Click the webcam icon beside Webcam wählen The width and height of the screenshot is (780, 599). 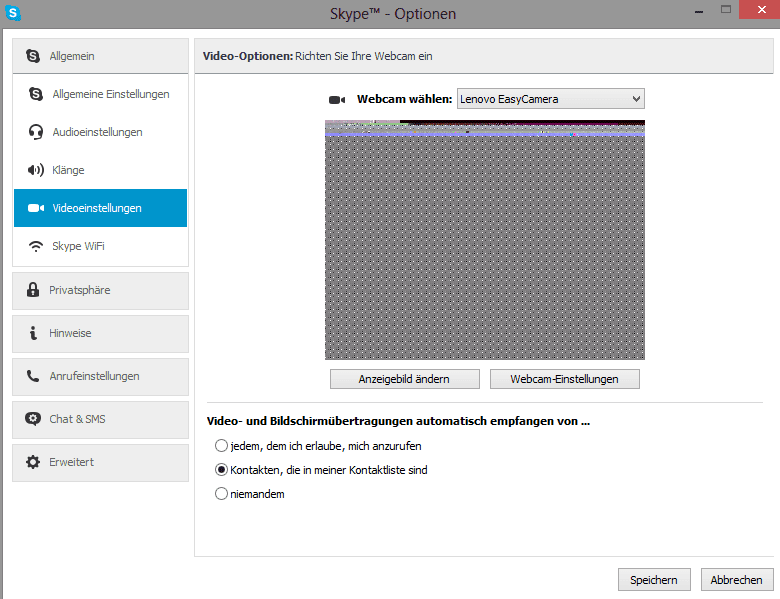[337, 100]
